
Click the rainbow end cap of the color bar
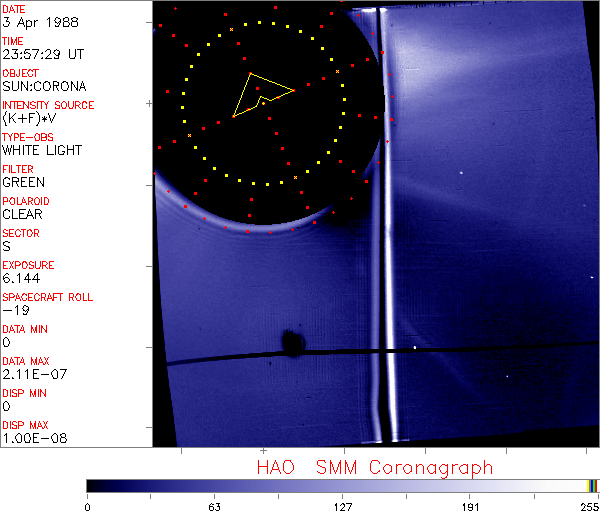coord(593,485)
